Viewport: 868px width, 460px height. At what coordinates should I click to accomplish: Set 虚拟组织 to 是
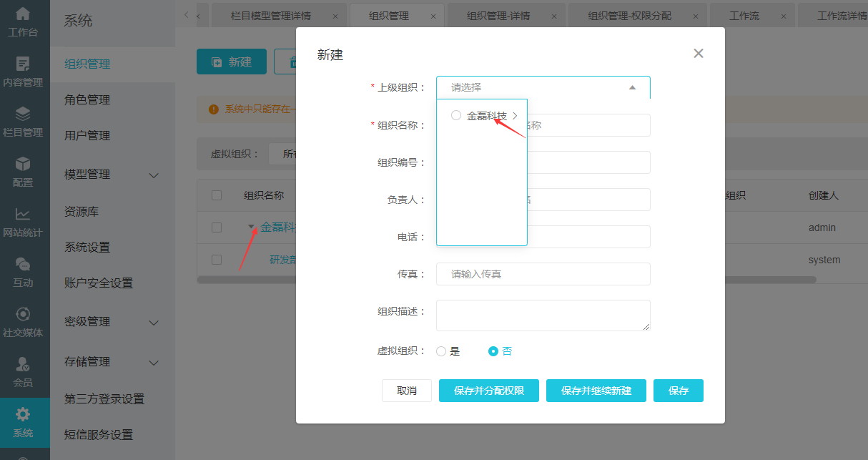pos(441,351)
